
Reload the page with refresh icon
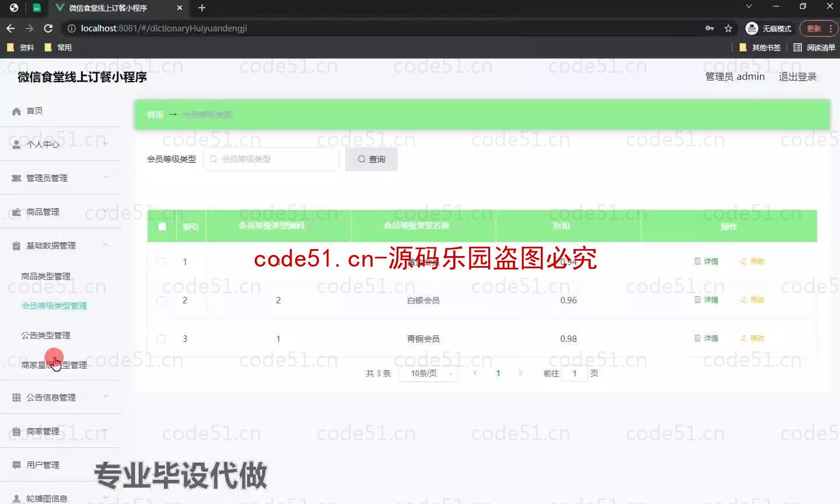click(48, 28)
